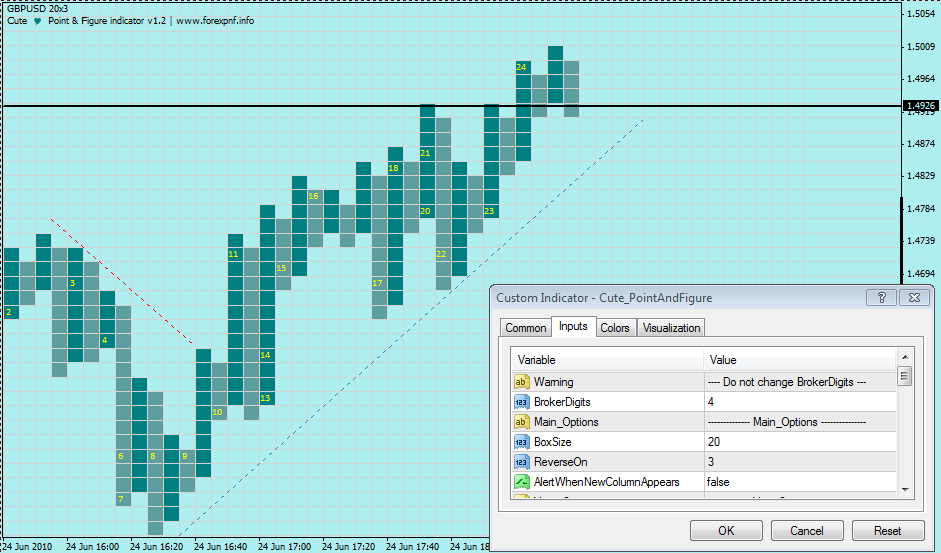The width and height of the screenshot is (941, 553).
Task: Reset the indicator inputs to defaults
Action: point(887,531)
